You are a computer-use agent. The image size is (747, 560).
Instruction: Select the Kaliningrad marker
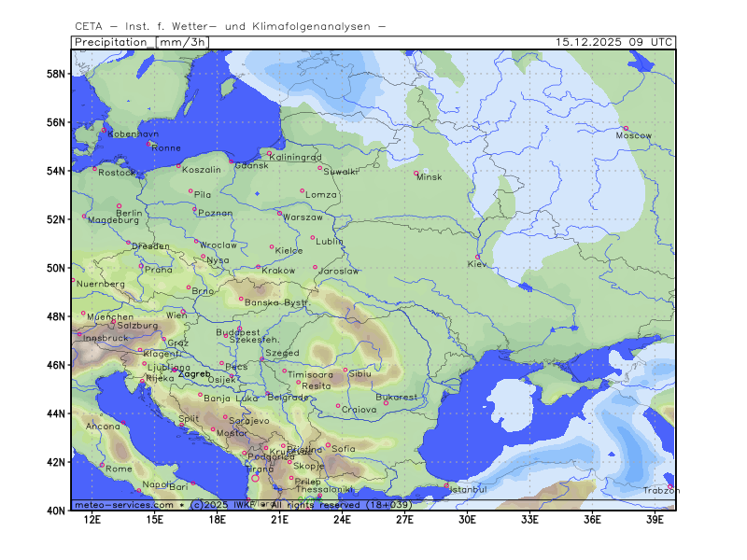tap(269, 153)
